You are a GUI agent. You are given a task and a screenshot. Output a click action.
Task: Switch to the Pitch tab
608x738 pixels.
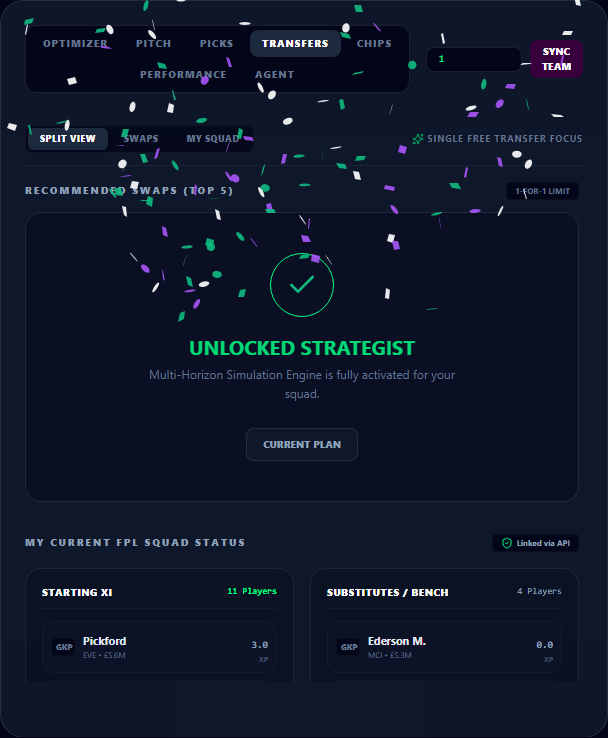(153, 43)
